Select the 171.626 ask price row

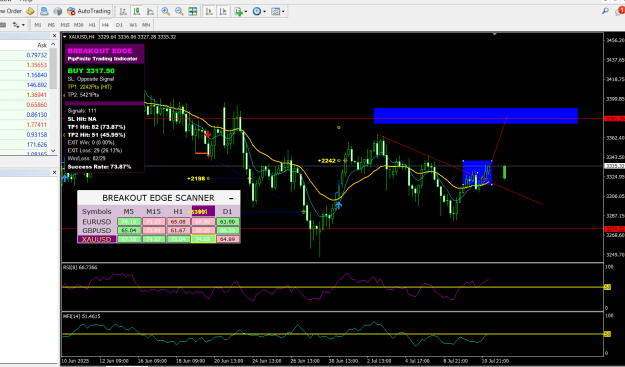click(25, 145)
